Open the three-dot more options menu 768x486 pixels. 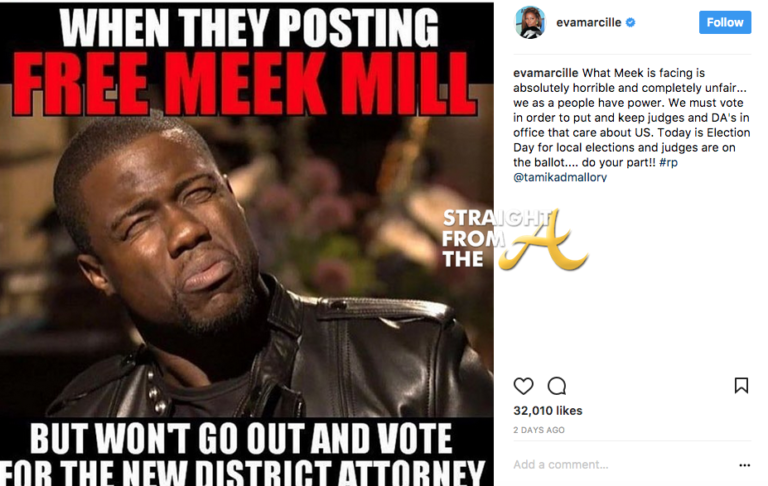point(744,465)
